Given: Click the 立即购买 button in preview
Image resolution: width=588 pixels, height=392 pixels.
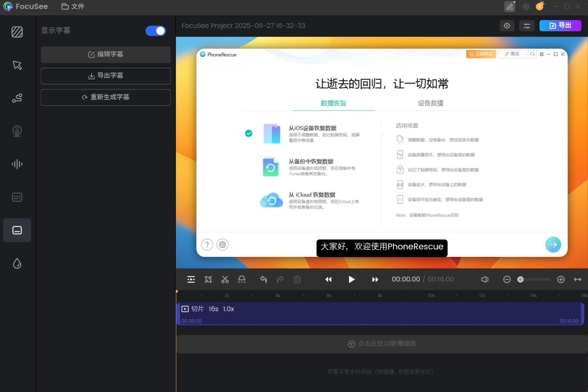Looking at the screenshot, I should tap(481, 54).
